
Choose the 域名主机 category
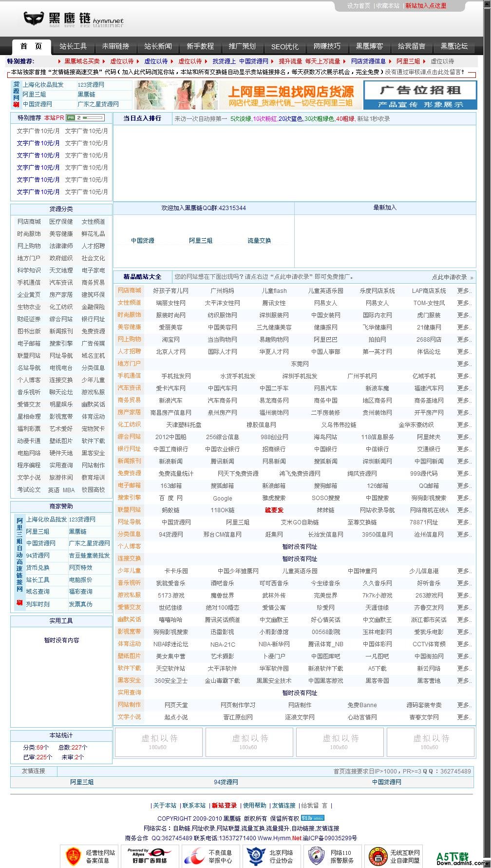93,356
